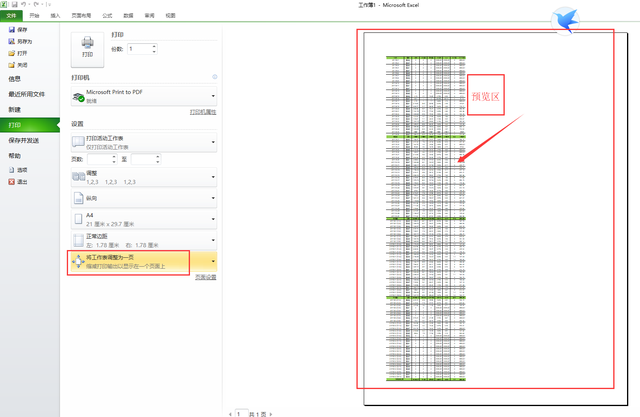Exit Excel with 退出 sidebar entry
Screen dimensions: 640x417
click(18, 182)
